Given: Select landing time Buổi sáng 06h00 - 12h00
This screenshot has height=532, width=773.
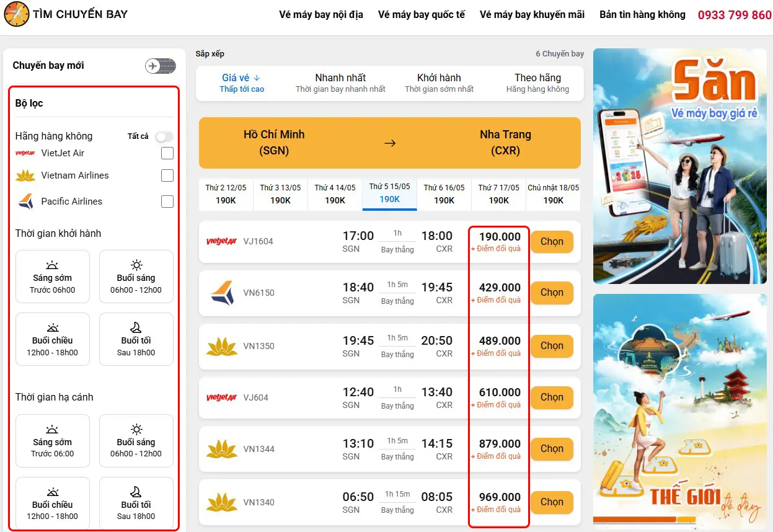Looking at the screenshot, I should click(x=136, y=441).
